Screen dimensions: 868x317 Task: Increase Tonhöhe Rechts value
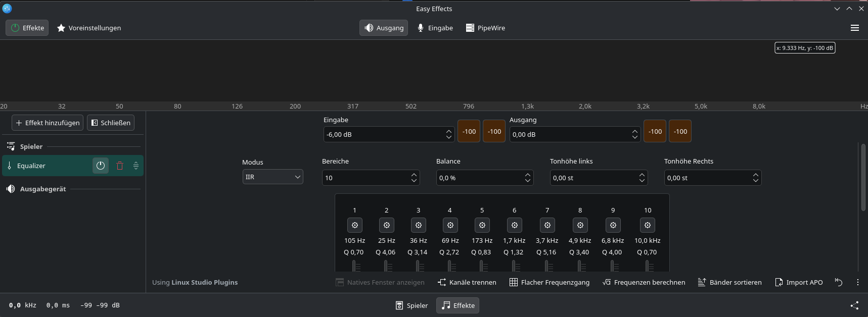756,175
